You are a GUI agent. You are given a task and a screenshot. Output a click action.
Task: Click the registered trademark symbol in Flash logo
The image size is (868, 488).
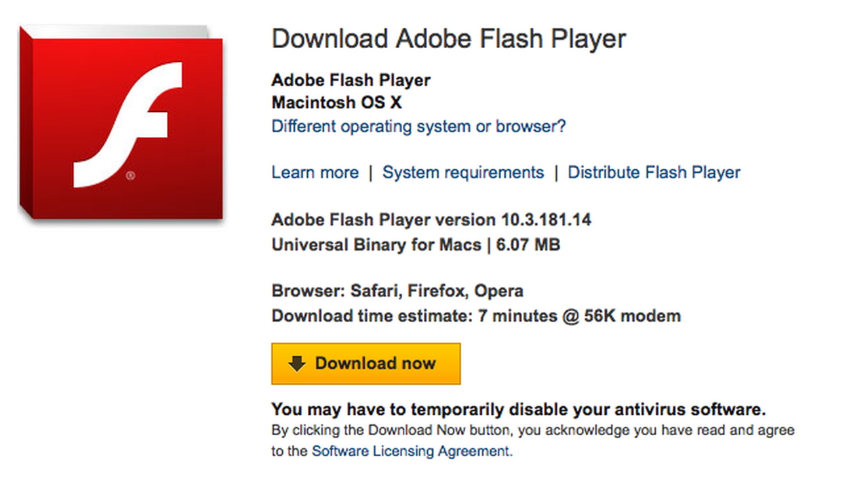130,176
